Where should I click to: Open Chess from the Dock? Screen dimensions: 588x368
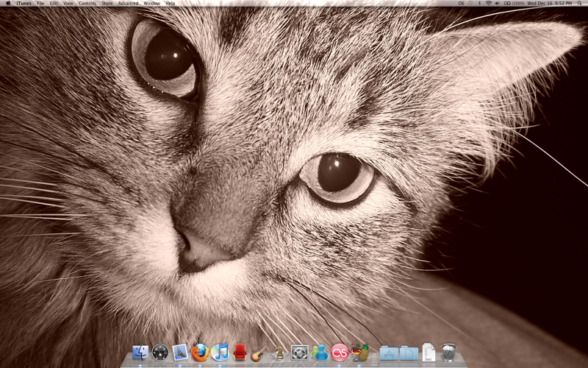279,353
